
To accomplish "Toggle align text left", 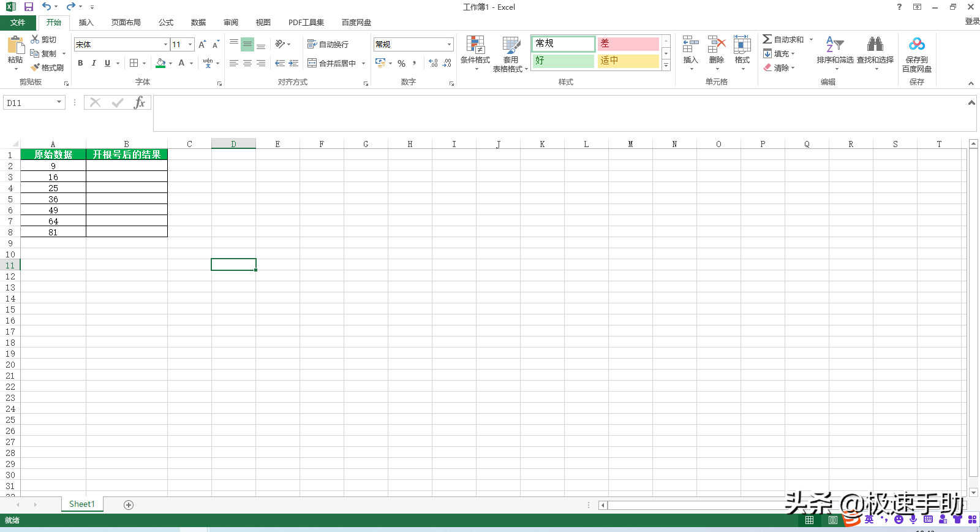I will 234,63.
